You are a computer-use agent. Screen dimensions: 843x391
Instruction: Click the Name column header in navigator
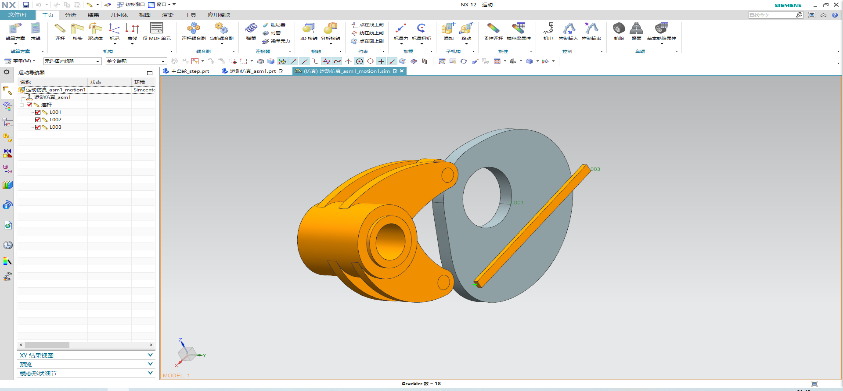pyautogui.click(x=52, y=82)
